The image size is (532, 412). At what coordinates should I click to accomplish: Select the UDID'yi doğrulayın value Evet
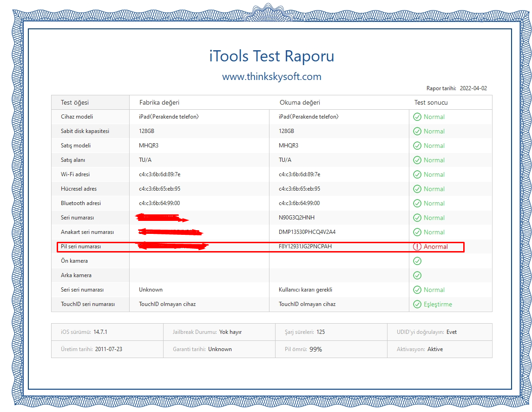(452, 332)
